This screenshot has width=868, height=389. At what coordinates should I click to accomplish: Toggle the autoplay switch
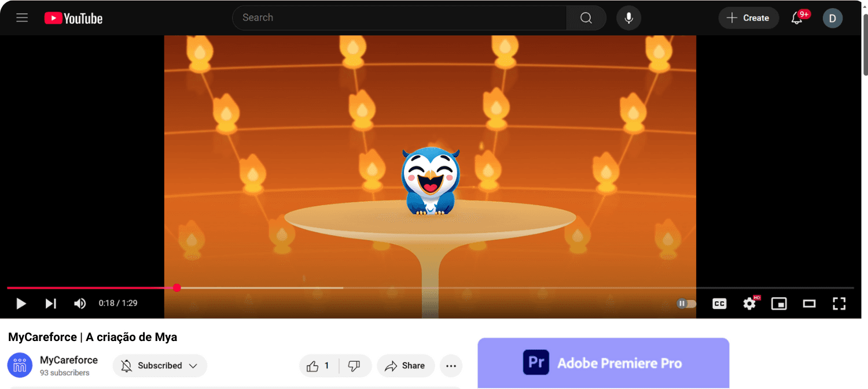(686, 303)
